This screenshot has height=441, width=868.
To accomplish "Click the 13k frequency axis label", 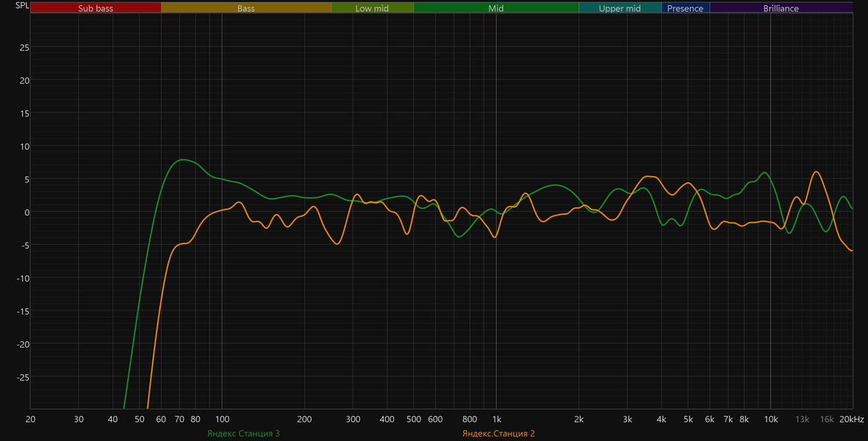I will [x=802, y=420].
